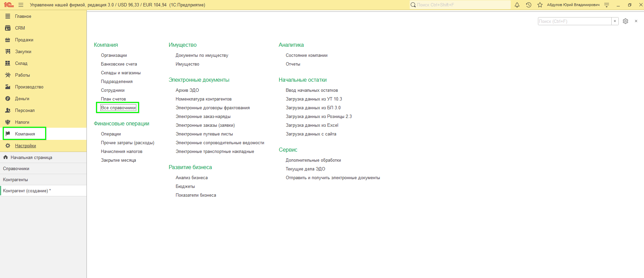Screen dimensions: 644x278
Task: Click the Компания flag icon
Action: pos(8,134)
